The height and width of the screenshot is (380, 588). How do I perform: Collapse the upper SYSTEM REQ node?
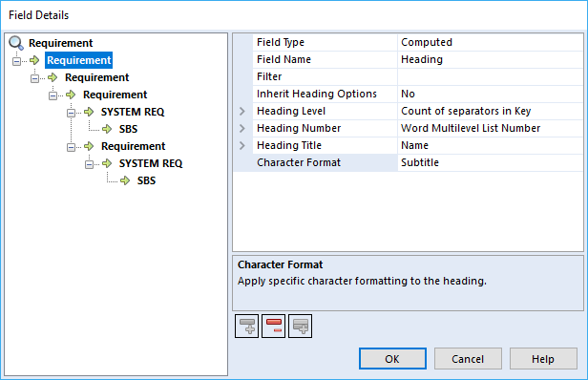click(x=71, y=112)
